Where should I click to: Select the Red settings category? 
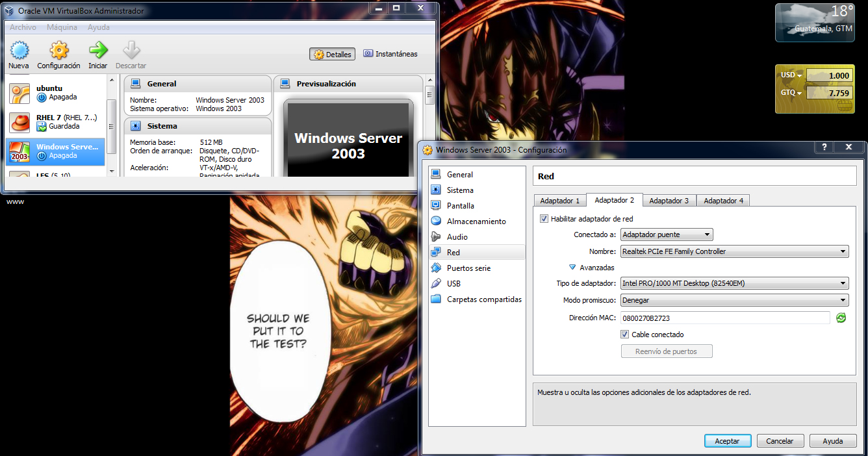pos(477,253)
